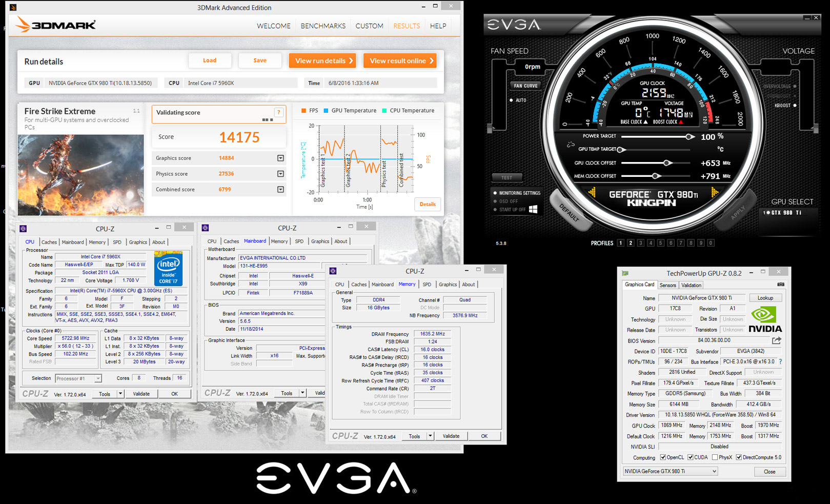Click the EVGA logo in Precision window

(513, 25)
